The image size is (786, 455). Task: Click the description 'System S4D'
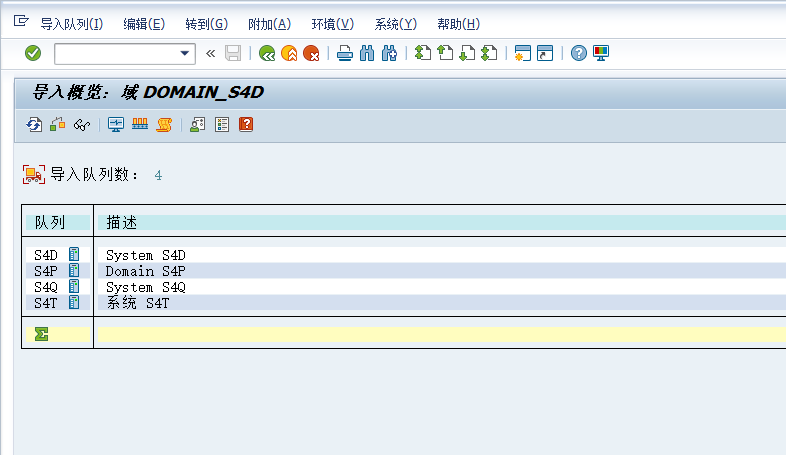(x=146, y=255)
